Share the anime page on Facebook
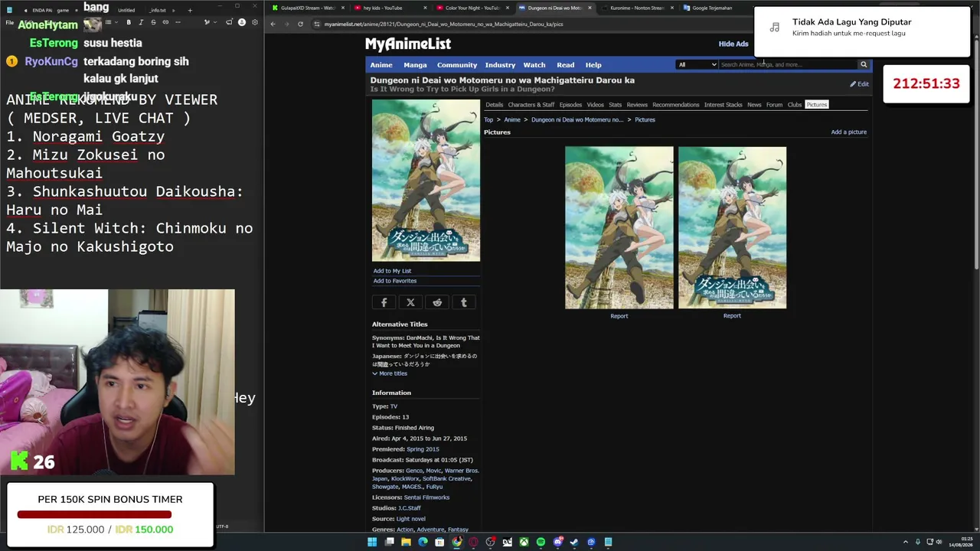Image resolution: width=980 pixels, height=551 pixels. (x=384, y=302)
